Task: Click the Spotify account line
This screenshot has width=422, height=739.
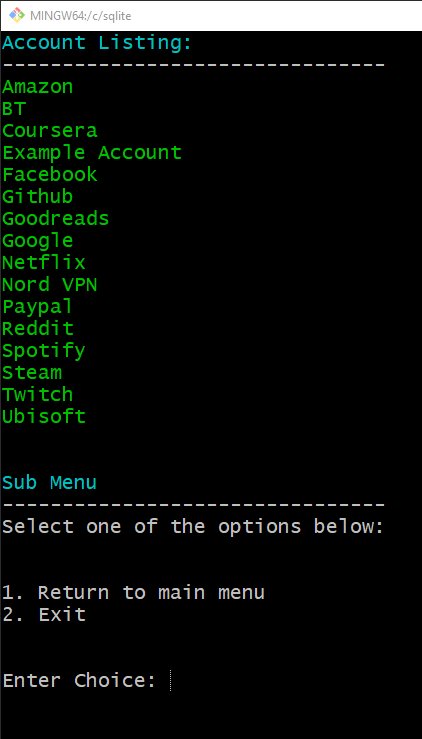Action: 44,351
